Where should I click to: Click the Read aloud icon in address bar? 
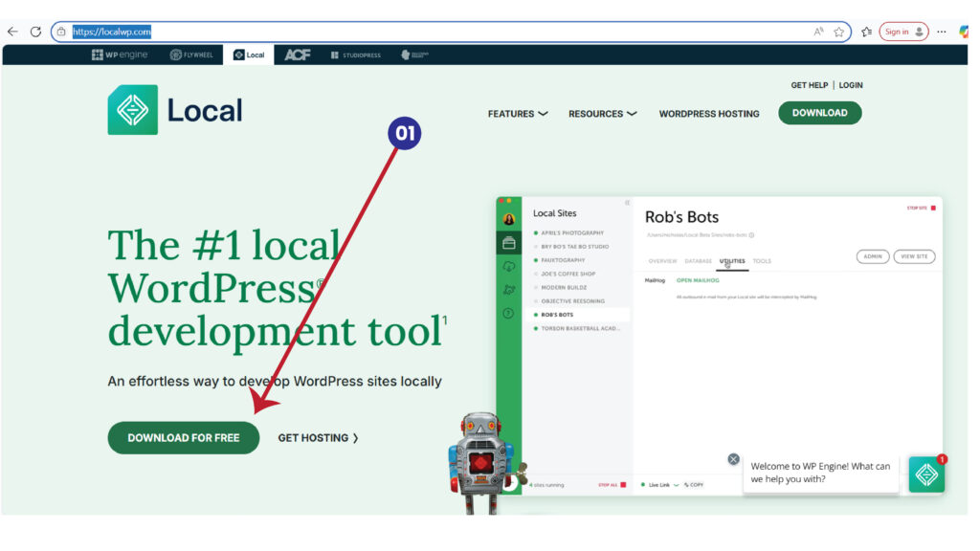click(x=818, y=32)
